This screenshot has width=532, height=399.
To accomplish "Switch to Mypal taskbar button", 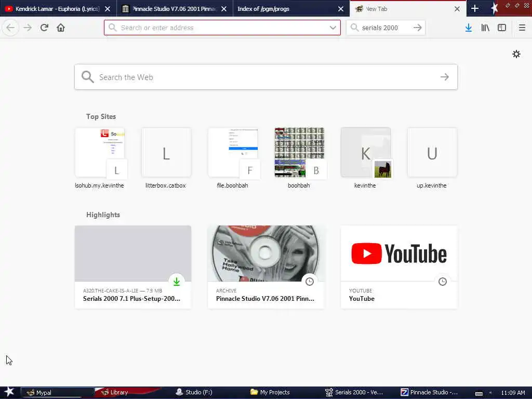I will [x=57, y=393].
